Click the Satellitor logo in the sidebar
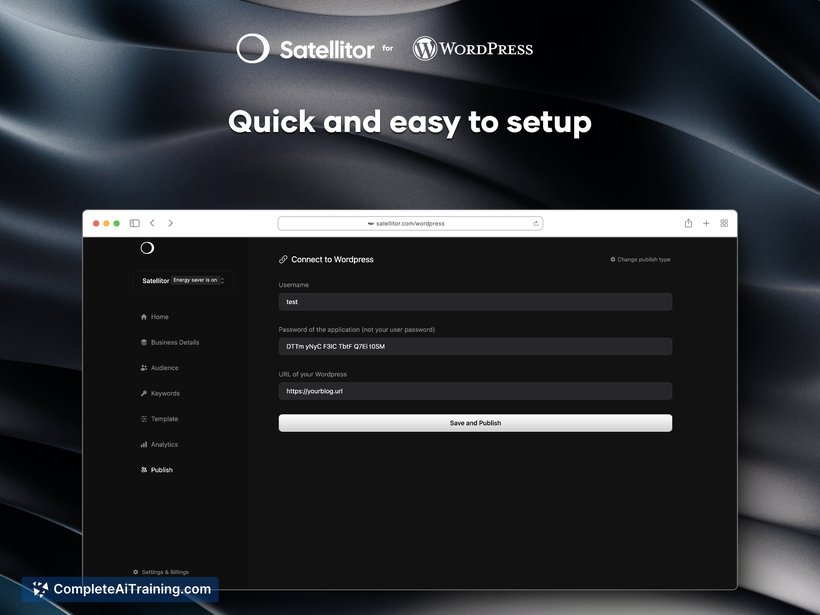Viewport: 820px width, 615px height. click(147, 247)
